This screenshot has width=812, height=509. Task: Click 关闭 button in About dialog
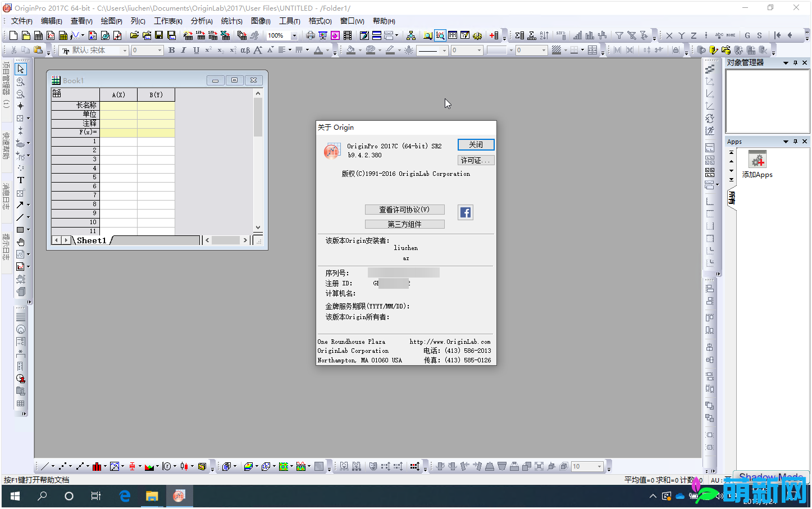pos(476,145)
